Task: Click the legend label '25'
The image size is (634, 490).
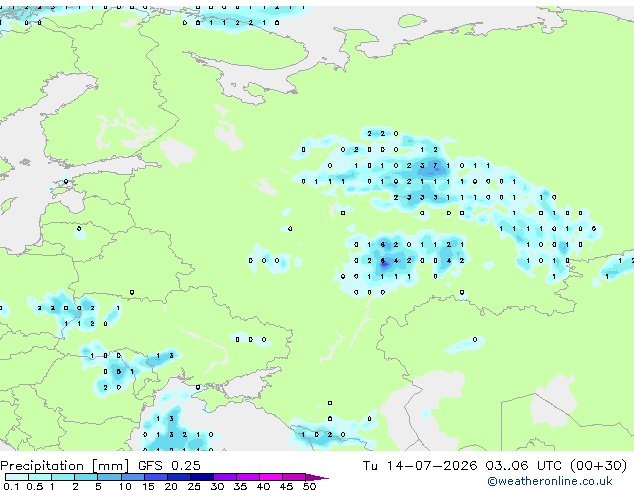Action: coord(194,486)
